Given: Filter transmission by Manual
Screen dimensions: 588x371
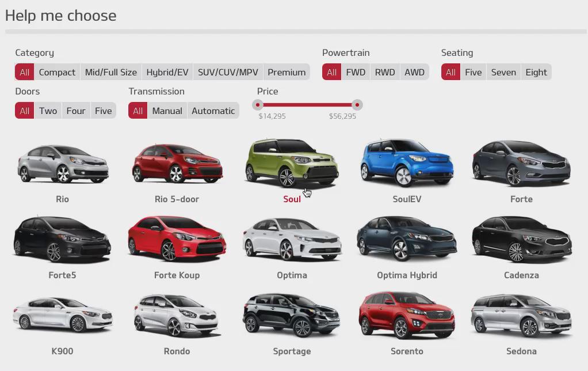Looking at the screenshot, I should [167, 111].
